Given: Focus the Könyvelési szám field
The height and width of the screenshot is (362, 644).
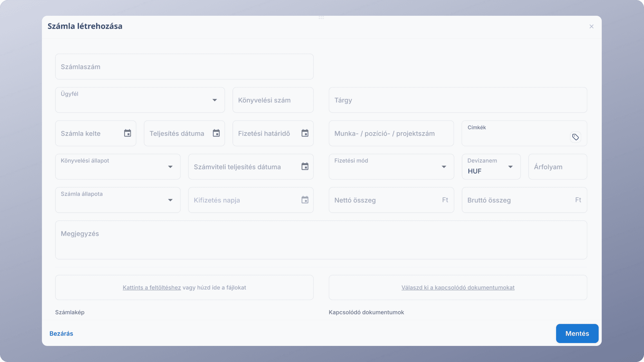Looking at the screenshot, I should tap(273, 100).
